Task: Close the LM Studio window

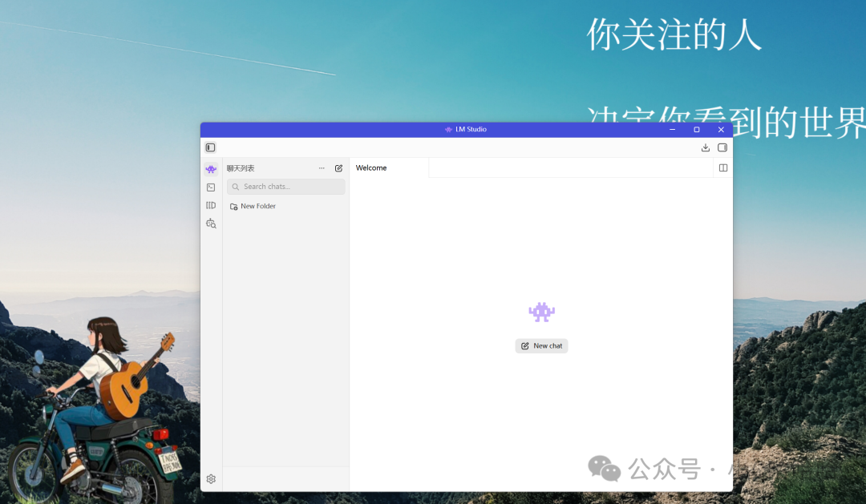Action: 721,130
